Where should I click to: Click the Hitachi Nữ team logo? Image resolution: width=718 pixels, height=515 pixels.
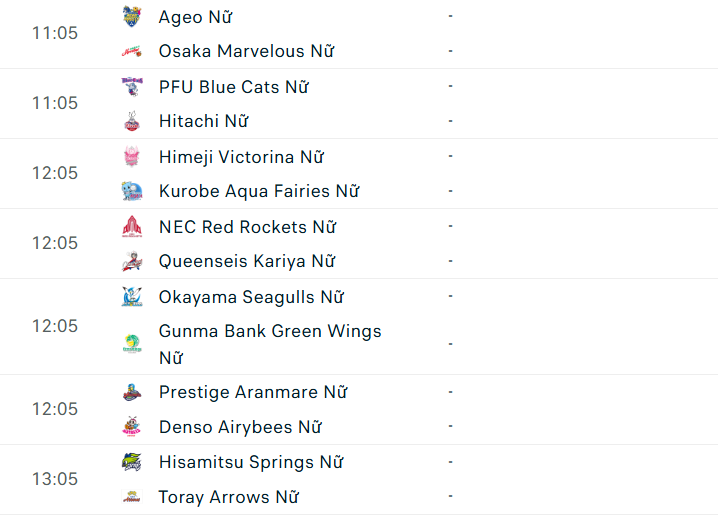pyautogui.click(x=132, y=121)
